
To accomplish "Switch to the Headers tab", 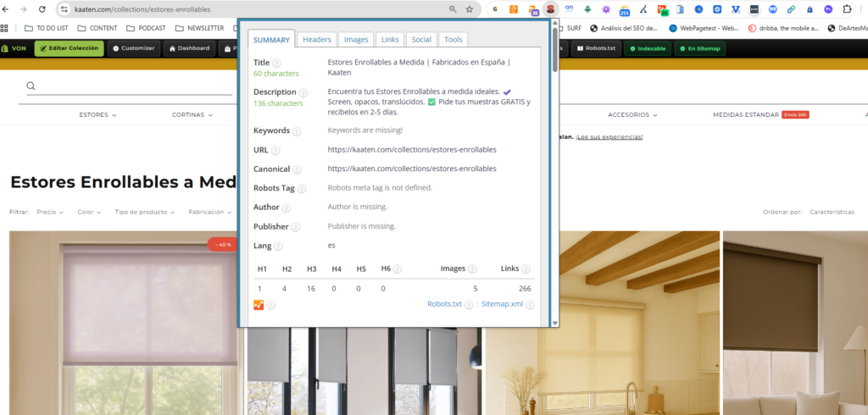I will 317,40.
